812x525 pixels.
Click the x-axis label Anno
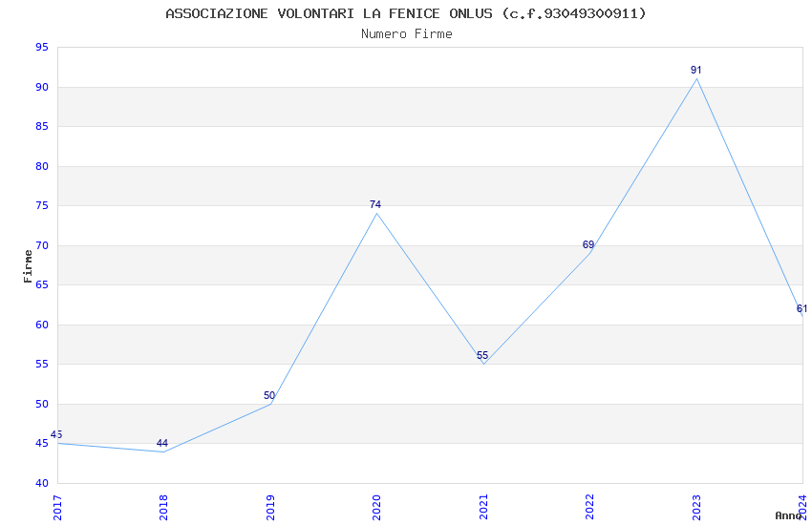[x=788, y=515]
